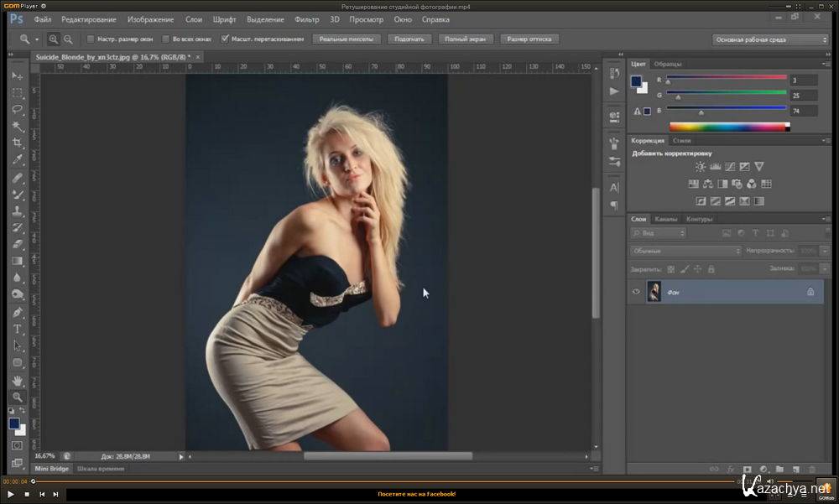The width and height of the screenshot is (839, 504).
Task: Pick the Magic Wand tool
Action: tap(18, 126)
